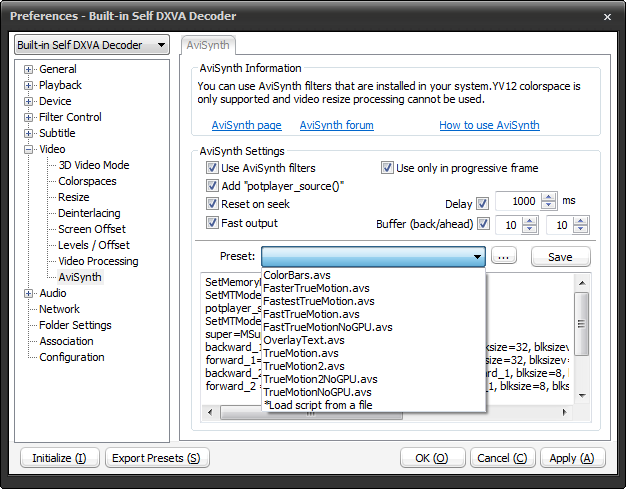
Task: Click the Initialize (I) button
Action: [x=59, y=458]
